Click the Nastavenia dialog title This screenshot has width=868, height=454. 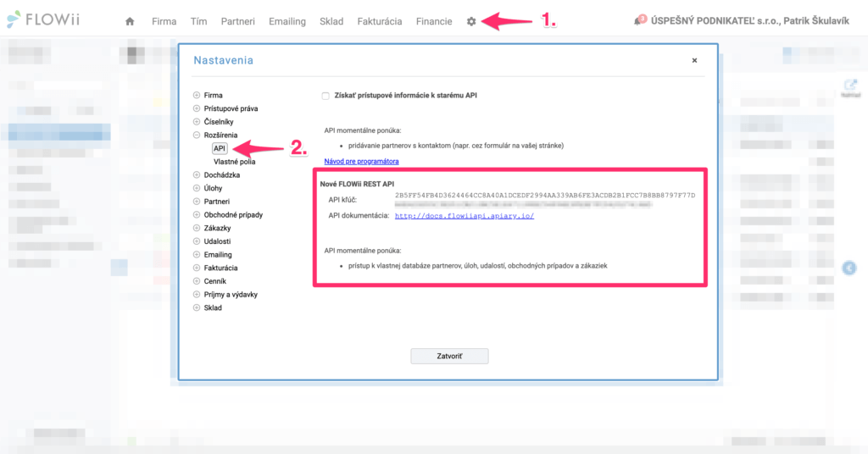[x=224, y=60]
